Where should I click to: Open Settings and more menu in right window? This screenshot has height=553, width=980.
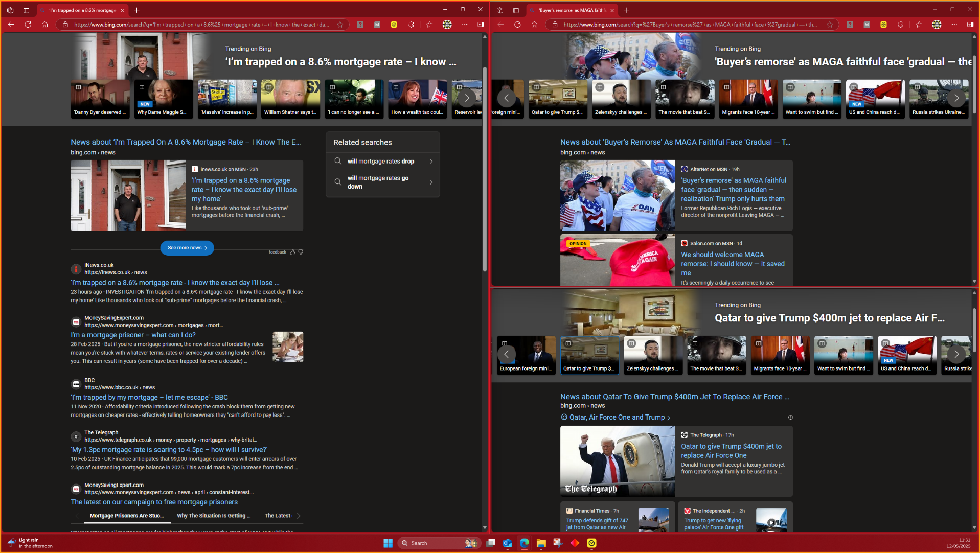[x=954, y=25]
